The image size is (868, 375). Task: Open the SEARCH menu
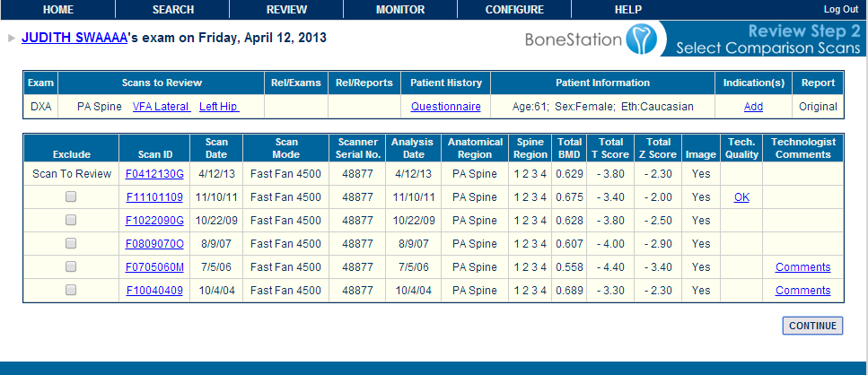coord(172,10)
